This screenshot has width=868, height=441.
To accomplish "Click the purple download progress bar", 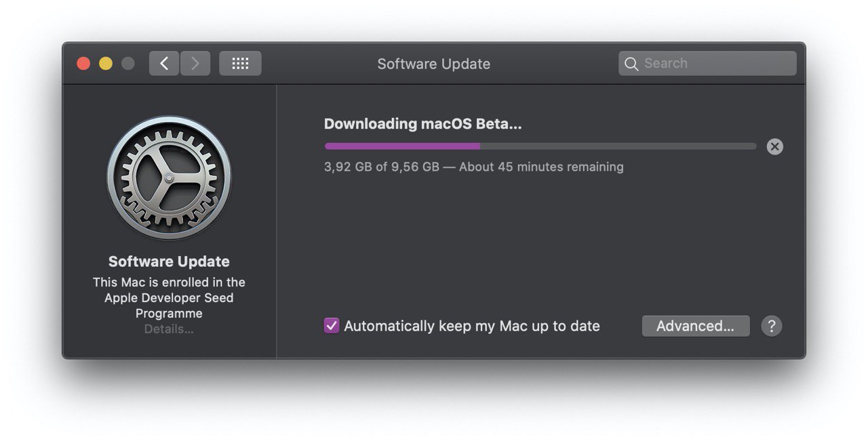I will point(403,146).
